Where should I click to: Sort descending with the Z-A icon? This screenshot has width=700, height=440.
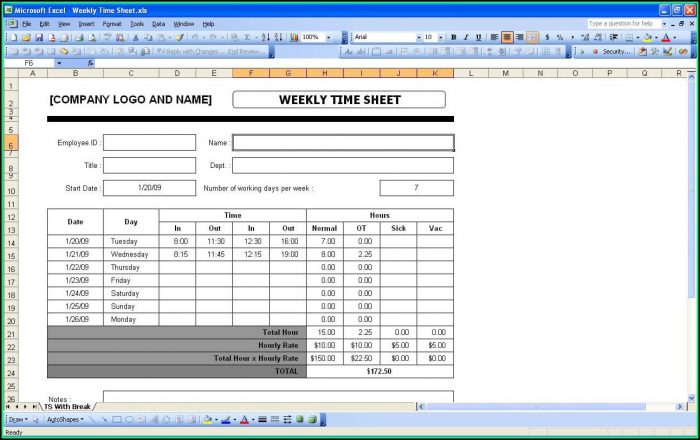[278, 37]
